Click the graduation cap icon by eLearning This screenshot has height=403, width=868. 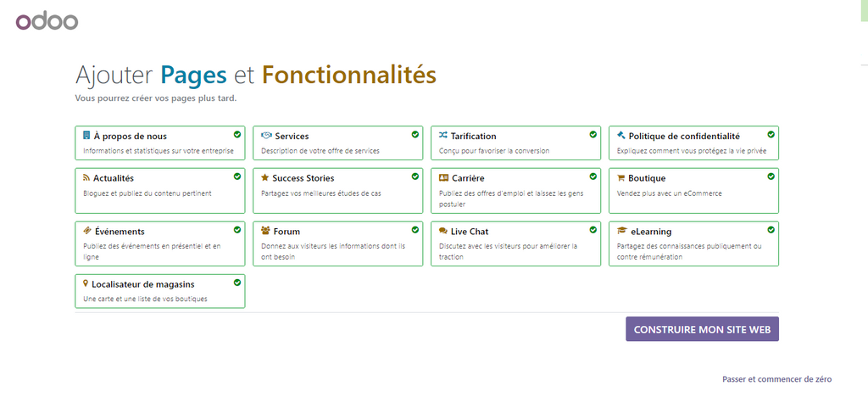(x=622, y=231)
